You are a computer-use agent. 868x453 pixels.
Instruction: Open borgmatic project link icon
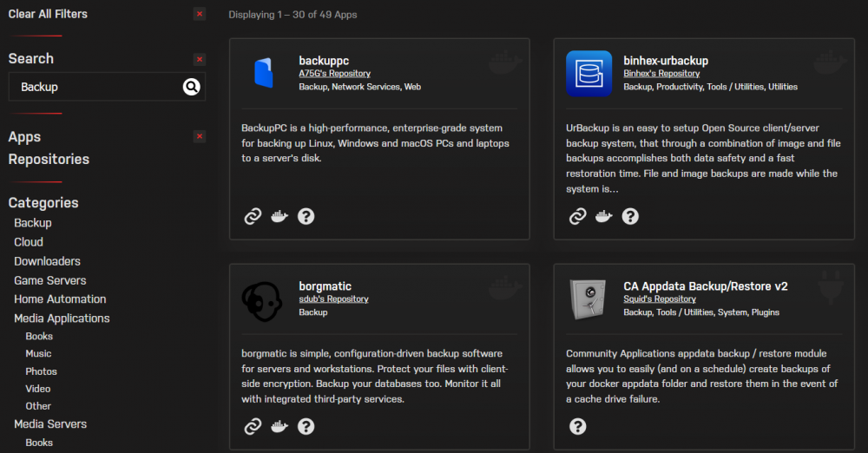click(253, 426)
